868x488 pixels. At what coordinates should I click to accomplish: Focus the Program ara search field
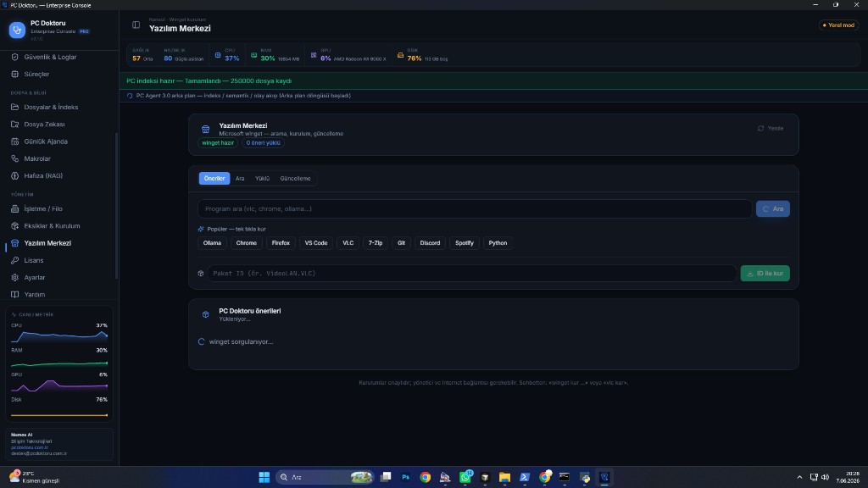pos(475,209)
